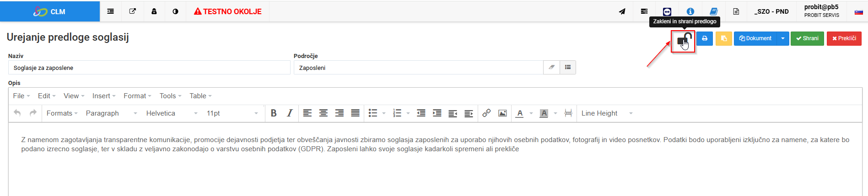Image resolution: width=868 pixels, height=196 pixels.
Task: Click the green Shrani button
Action: coord(807,38)
